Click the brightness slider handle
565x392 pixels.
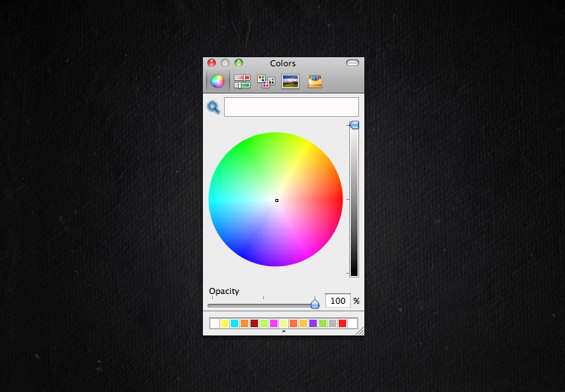(x=354, y=125)
